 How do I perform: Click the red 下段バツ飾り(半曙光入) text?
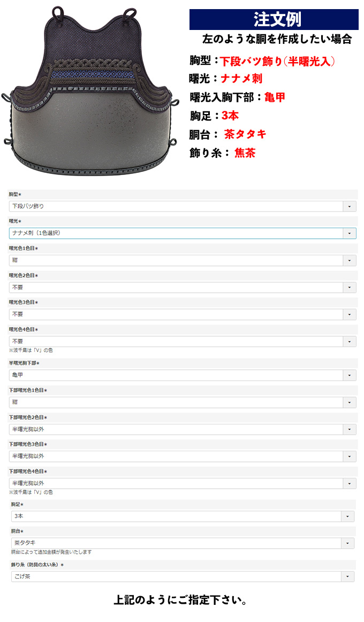[277, 62]
